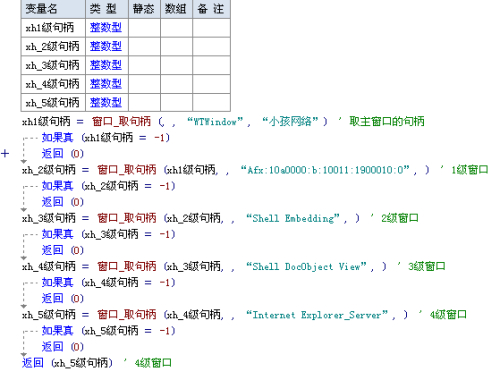This screenshot has width=500, height=380.
Task: Click the comment 取主窗口的句柄
Action: [387, 121]
